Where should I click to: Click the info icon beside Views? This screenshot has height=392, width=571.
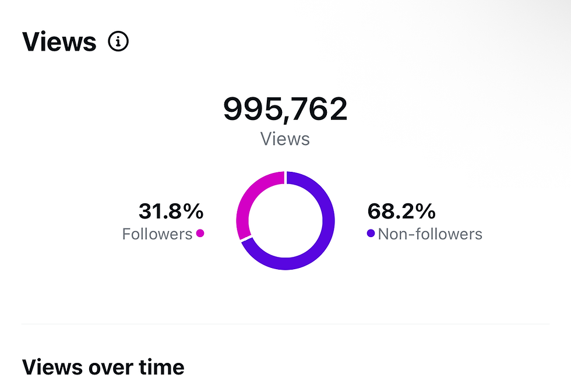pos(118,42)
